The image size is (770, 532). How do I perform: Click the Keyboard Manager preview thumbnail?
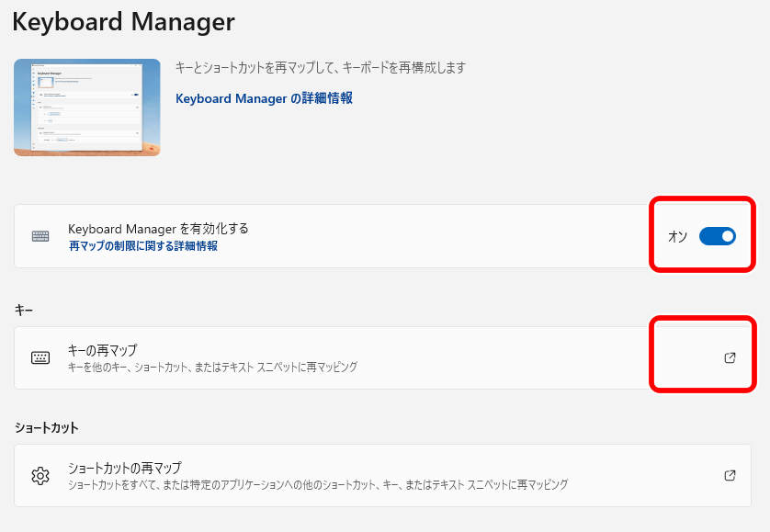click(86, 108)
